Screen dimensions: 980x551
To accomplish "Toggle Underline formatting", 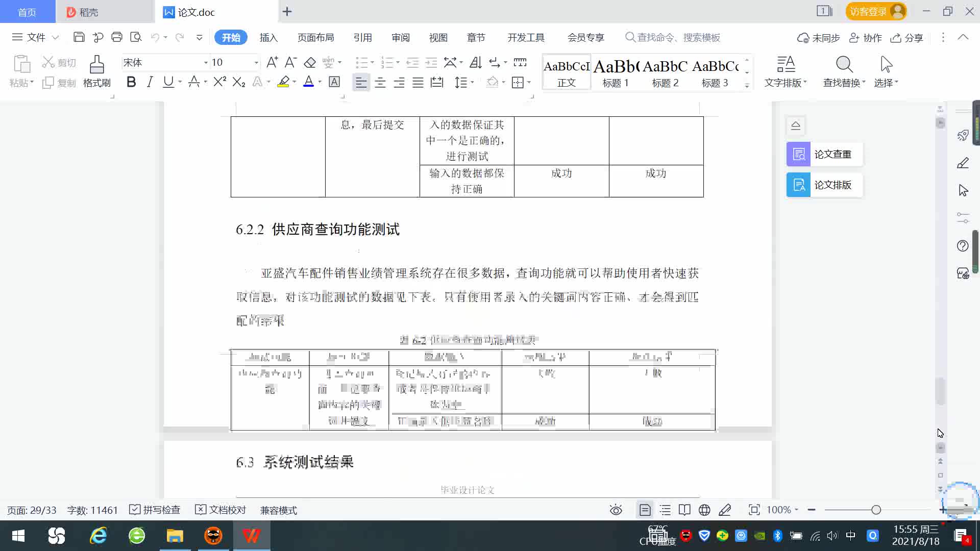I will pos(168,82).
